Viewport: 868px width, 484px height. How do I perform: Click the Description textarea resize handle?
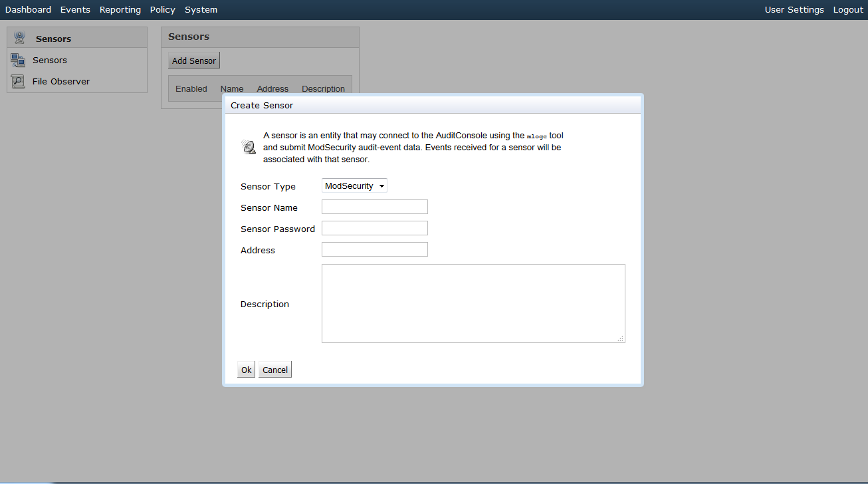point(621,338)
